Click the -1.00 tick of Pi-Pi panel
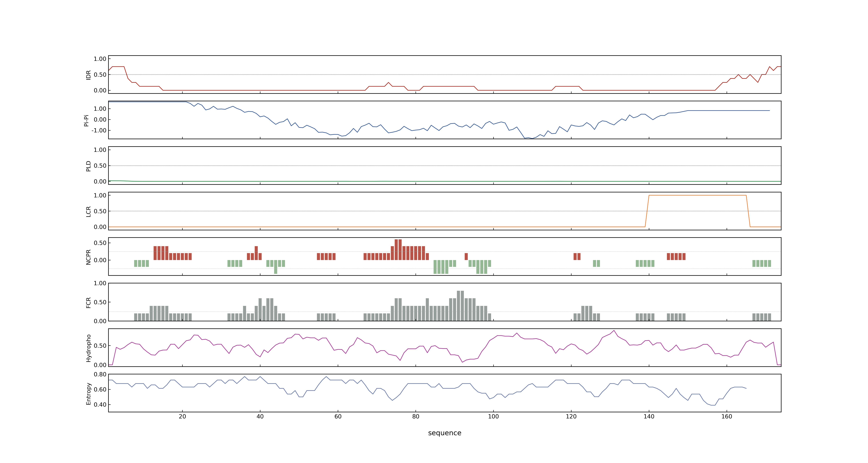868x463 pixels. (x=99, y=130)
